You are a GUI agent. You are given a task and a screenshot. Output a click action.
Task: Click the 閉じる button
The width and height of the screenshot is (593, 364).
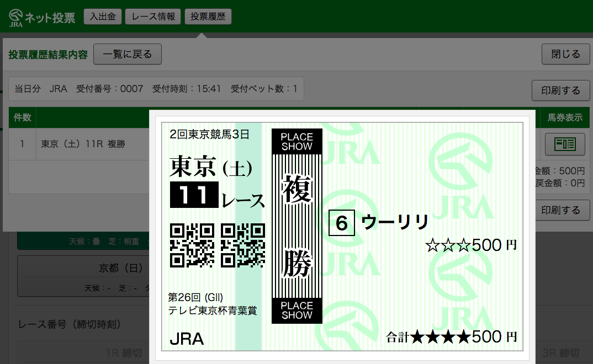coord(565,54)
